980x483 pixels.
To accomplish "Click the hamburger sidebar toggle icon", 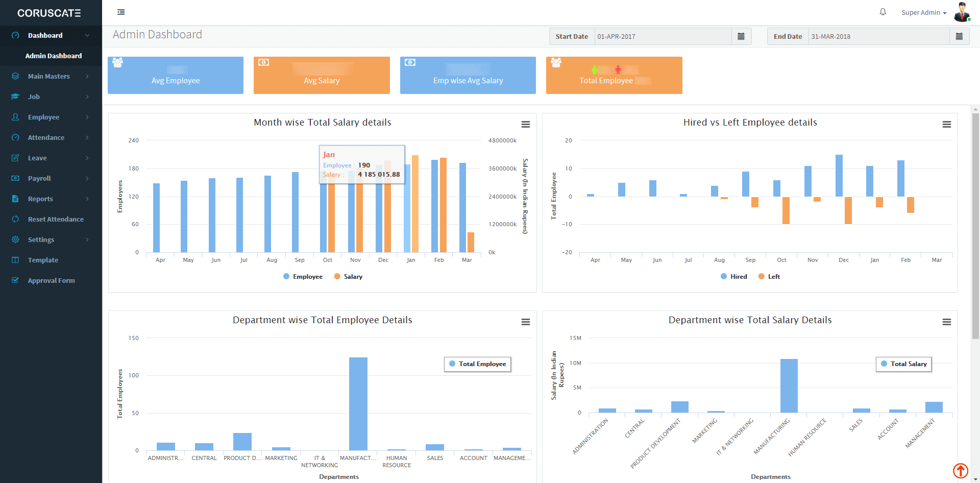I will (121, 12).
